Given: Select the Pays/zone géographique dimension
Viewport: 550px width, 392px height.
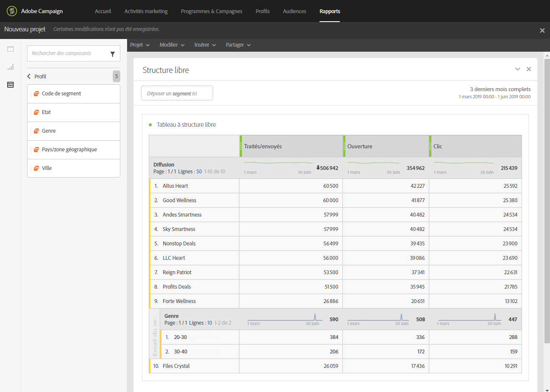Looking at the screenshot, I should [x=69, y=150].
